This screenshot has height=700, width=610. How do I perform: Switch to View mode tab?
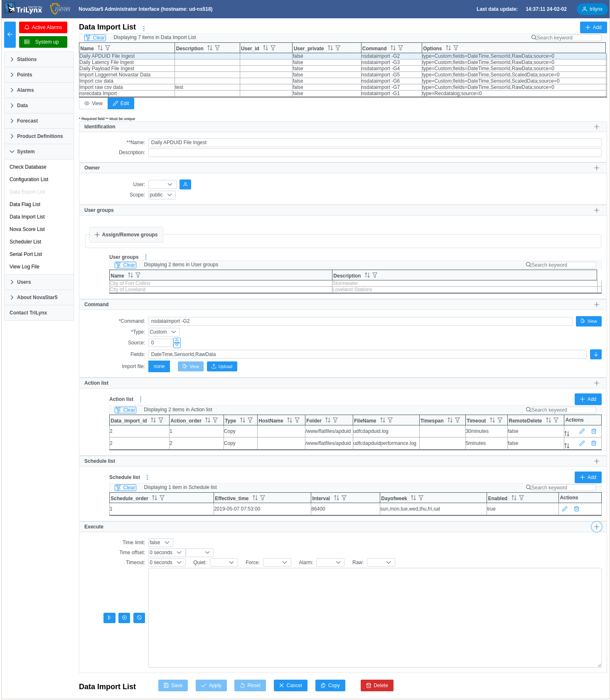[93, 103]
